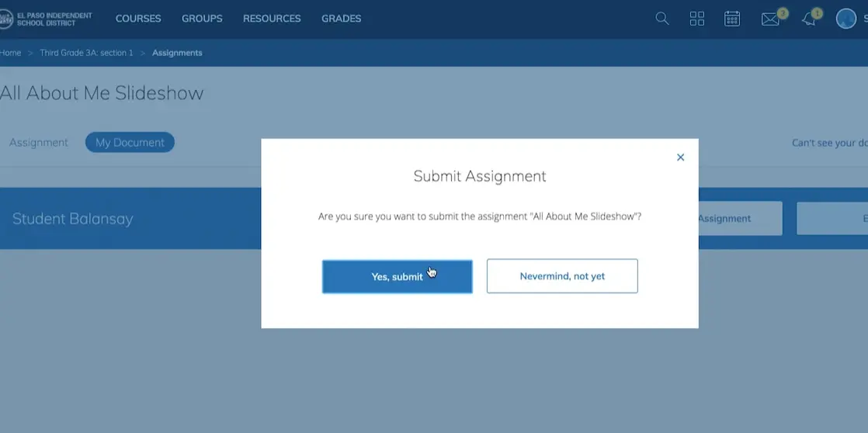Open the GROUPS menu

click(x=202, y=19)
